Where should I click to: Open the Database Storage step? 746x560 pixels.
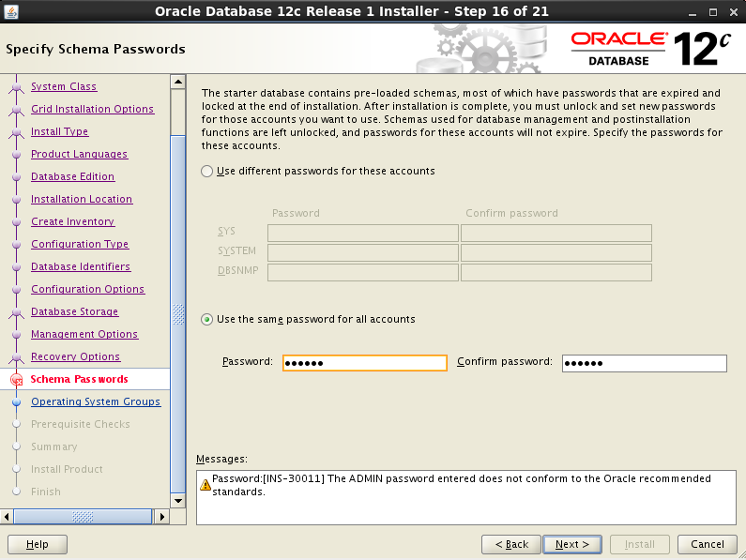75,311
